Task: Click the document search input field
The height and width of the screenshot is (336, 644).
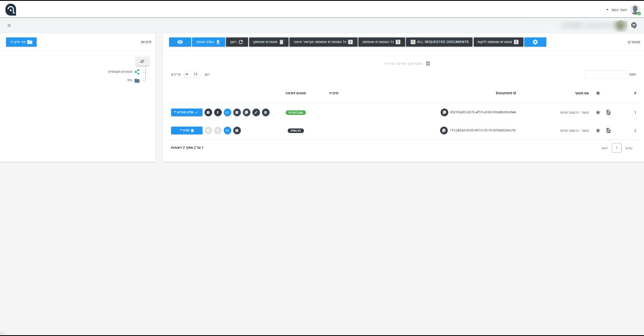Action: (x=606, y=74)
